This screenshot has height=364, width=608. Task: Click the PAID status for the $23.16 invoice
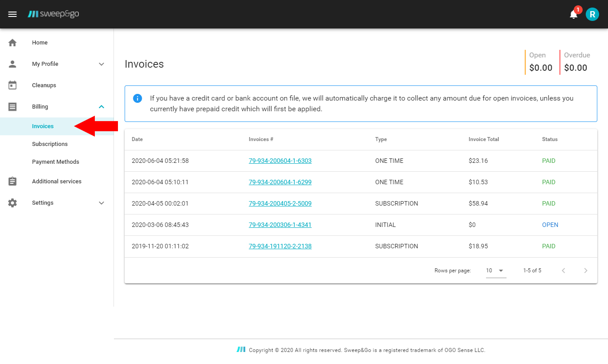point(549,161)
